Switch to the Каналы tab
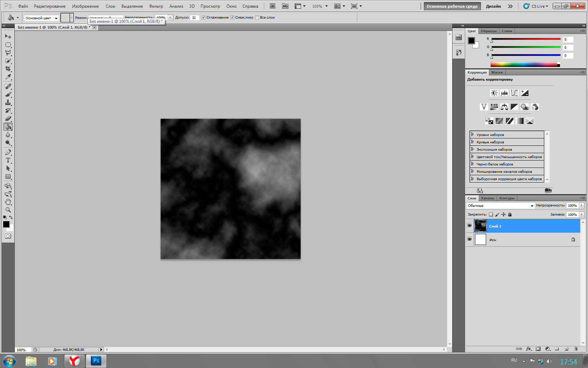Screen dimensions: 588x368 click(x=488, y=198)
